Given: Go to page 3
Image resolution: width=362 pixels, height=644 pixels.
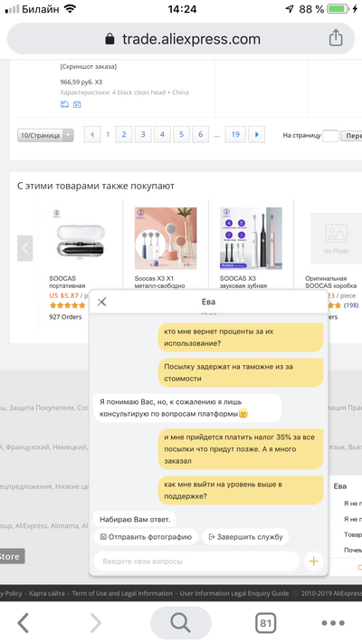Looking at the screenshot, I should coord(143,134).
